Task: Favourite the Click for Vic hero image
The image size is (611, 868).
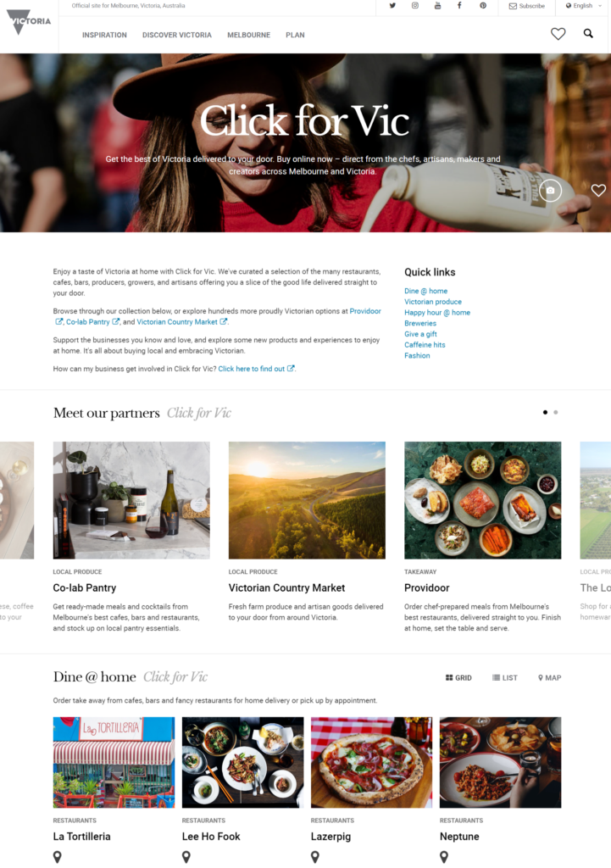Action: click(x=598, y=191)
